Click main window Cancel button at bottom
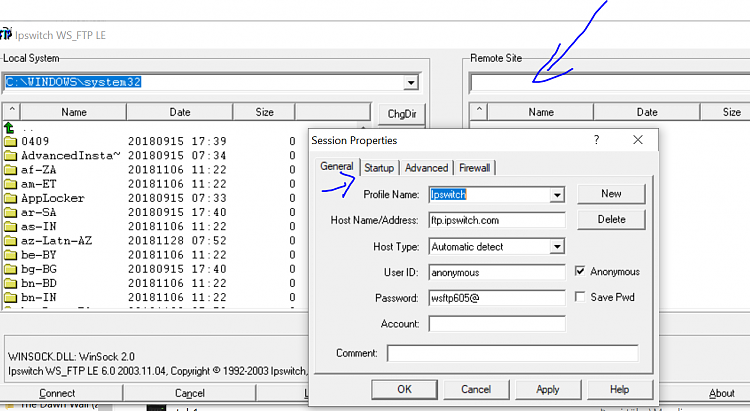 pyautogui.click(x=189, y=393)
